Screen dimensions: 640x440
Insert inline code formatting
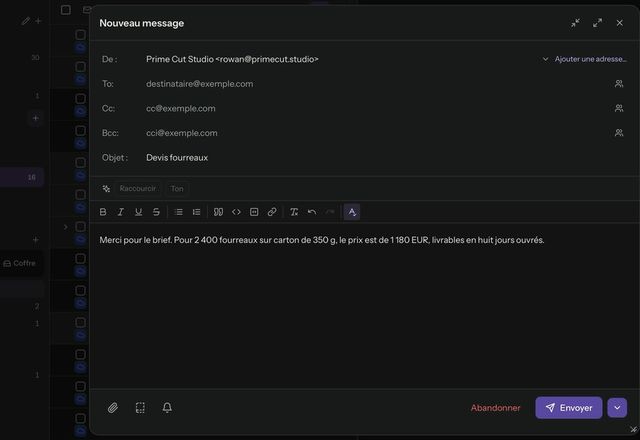(236, 212)
